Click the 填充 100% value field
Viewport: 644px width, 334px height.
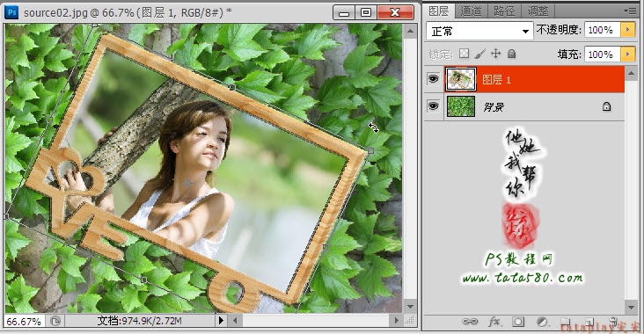tap(603, 54)
